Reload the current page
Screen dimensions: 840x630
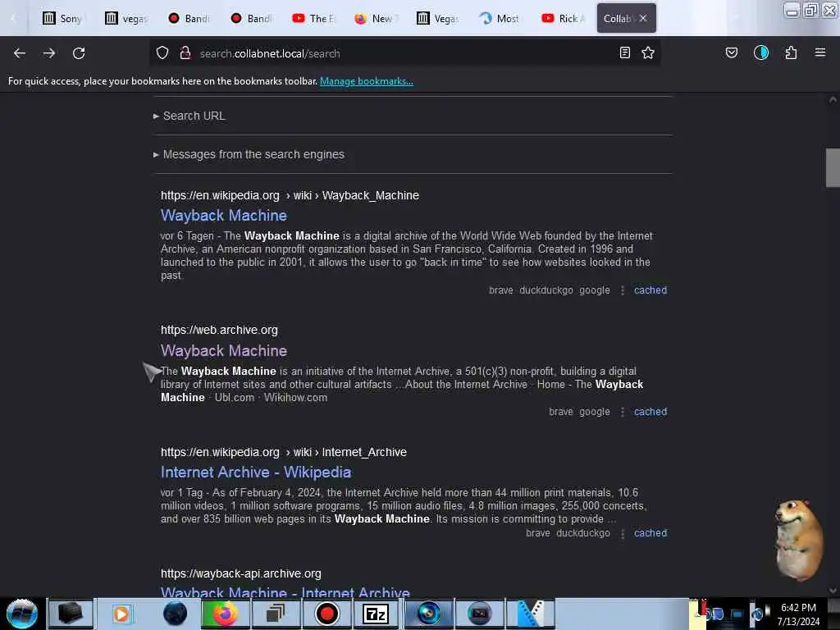tap(79, 53)
